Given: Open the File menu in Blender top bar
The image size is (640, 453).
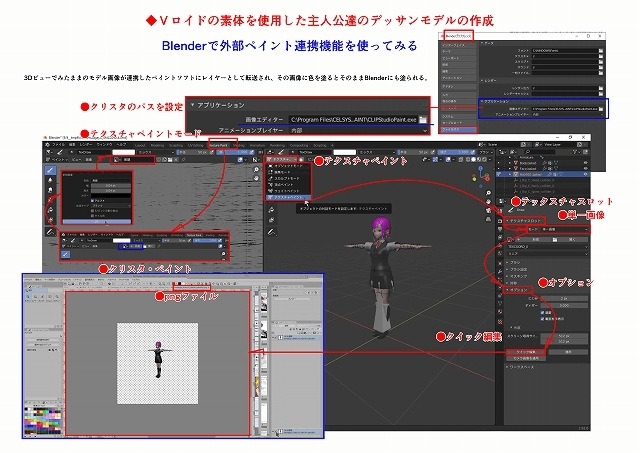Looking at the screenshot, I should (x=58, y=145).
